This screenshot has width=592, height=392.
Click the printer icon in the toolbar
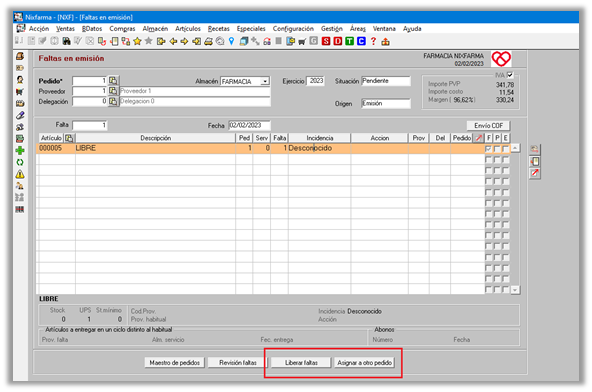click(208, 42)
